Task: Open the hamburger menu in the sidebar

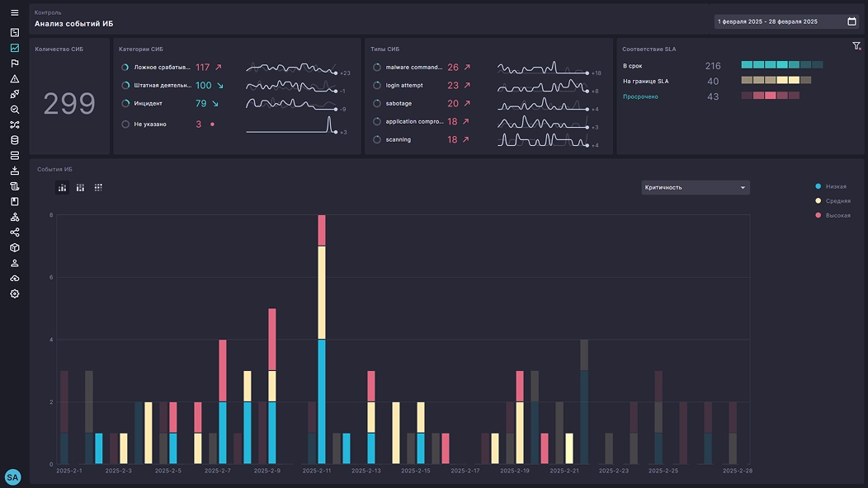Action: [x=14, y=12]
